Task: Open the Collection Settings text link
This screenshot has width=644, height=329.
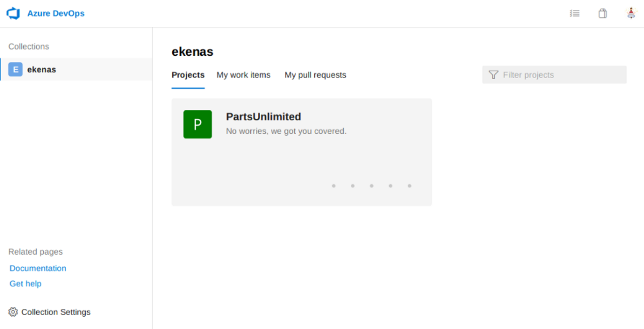Action: coord(56,312)
